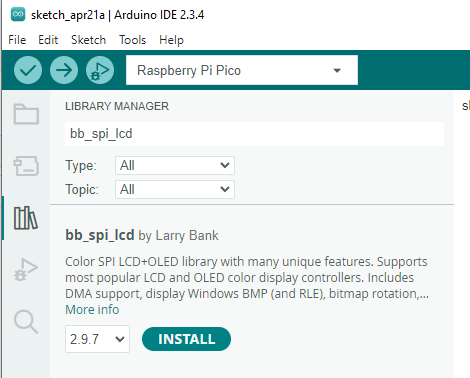Open Search with the magnifier sidebar icon
Screen dimensions: 470x378
pyautogui.click(x=26, y=322)
